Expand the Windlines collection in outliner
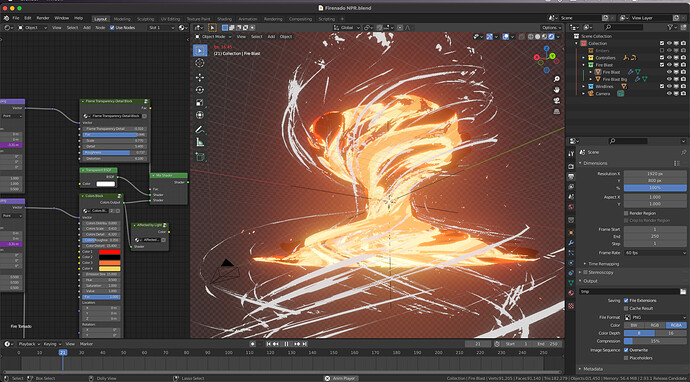690x382 pixels. pos(584,87)
